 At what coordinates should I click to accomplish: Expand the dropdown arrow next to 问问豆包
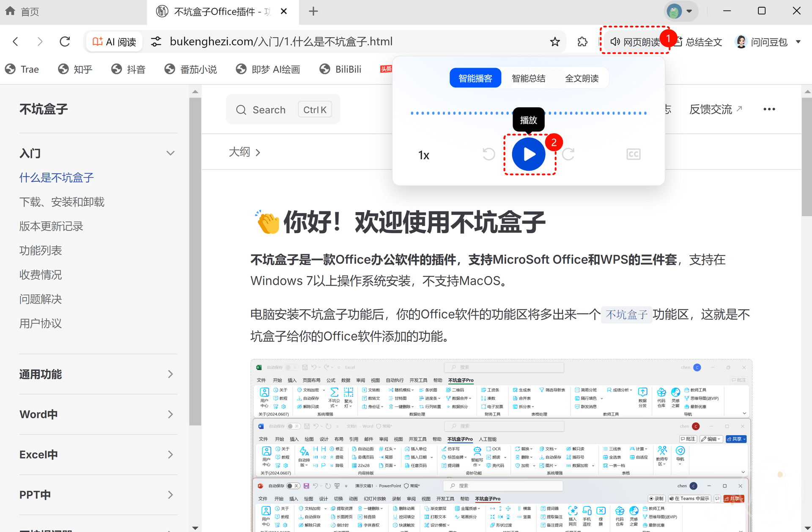(798, 41)
